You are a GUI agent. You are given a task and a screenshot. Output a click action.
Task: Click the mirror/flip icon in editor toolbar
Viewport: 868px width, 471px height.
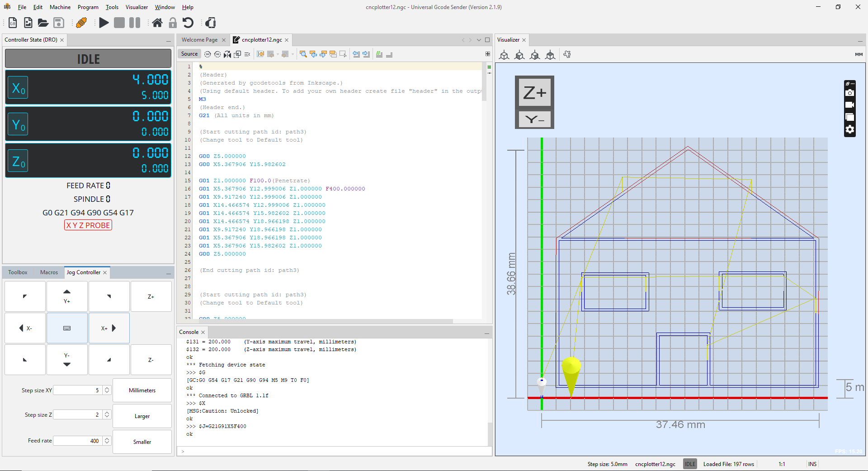coord(227,54)
